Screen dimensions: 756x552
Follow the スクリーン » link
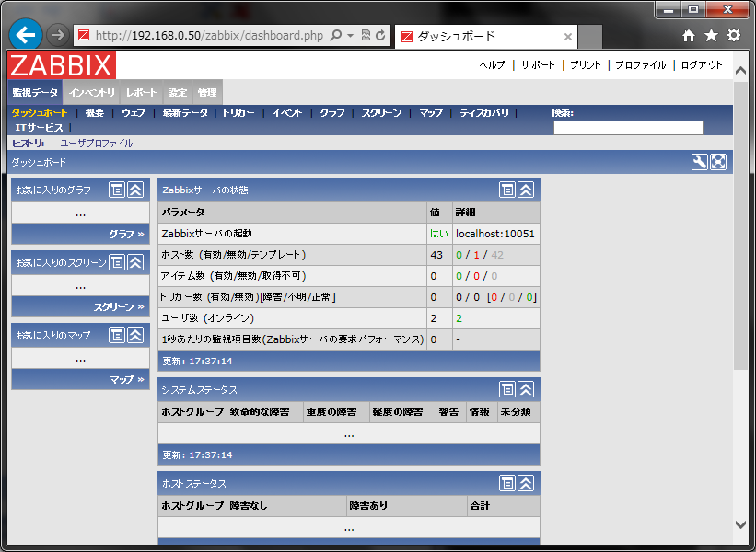point(119,307)
